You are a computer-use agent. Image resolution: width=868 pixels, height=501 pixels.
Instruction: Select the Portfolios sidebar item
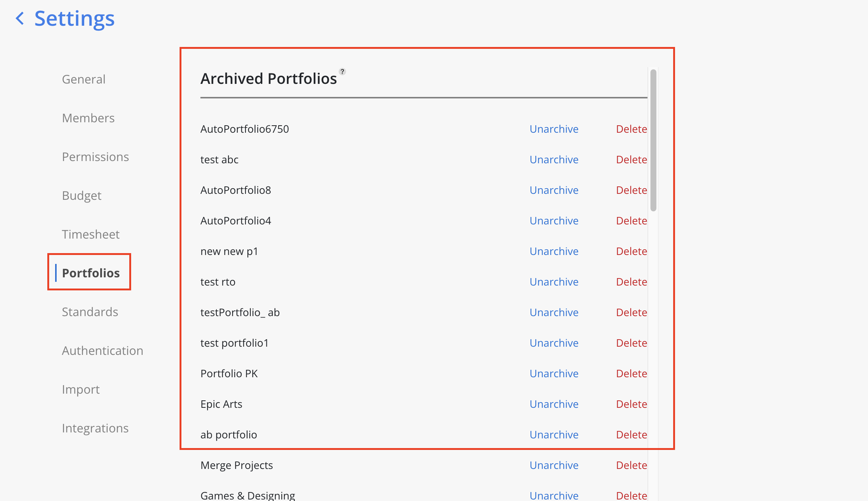91,273
